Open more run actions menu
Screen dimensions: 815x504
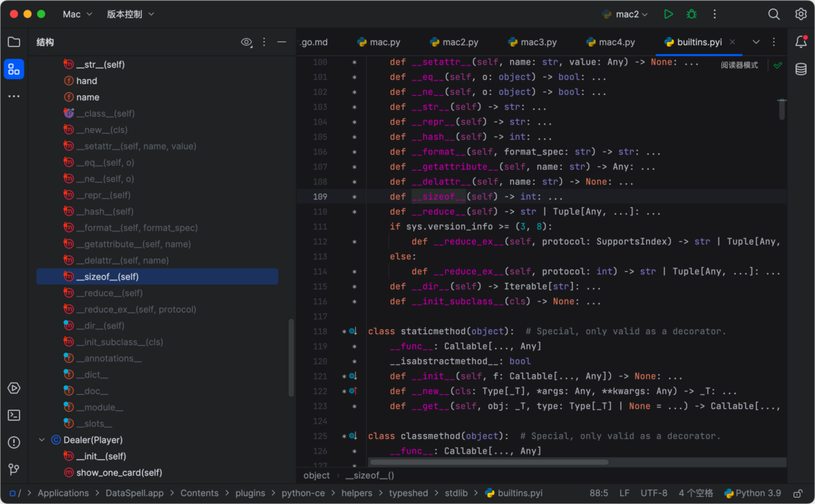pyautogui.click(x=714, y=14)
